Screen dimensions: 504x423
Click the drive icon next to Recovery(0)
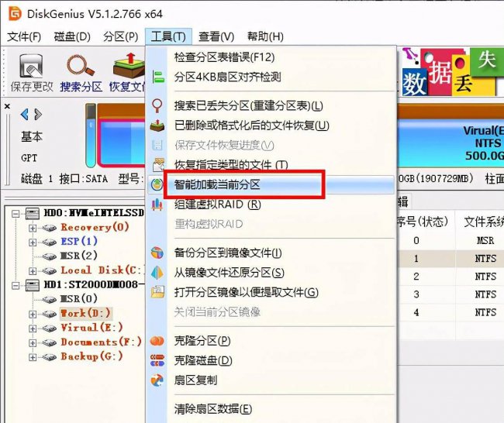coord(49,228)
